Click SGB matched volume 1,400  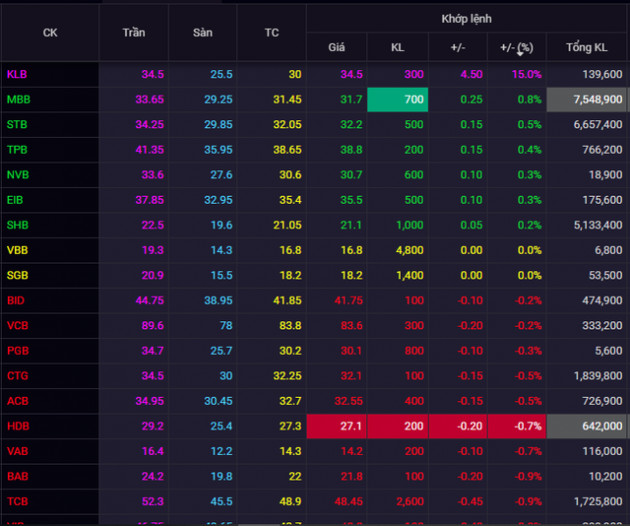(x=409, y=275)
